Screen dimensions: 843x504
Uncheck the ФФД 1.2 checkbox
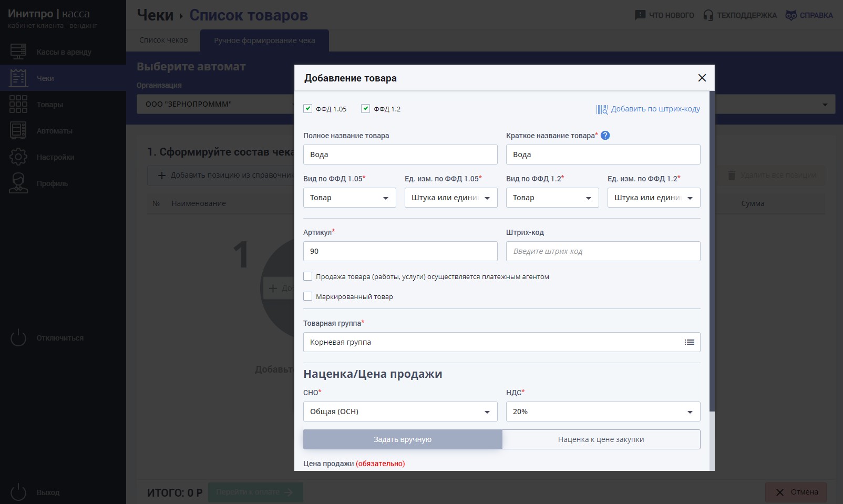click(x=366, y=108)
